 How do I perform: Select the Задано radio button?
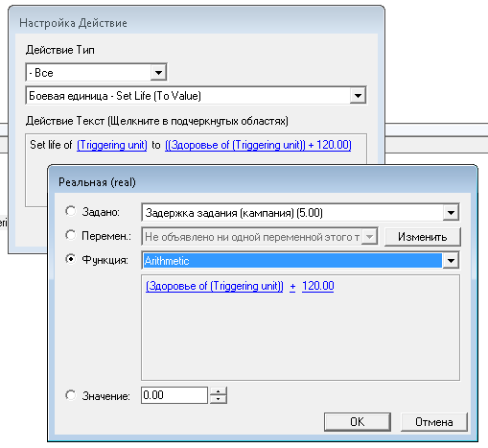click(71, 211)
